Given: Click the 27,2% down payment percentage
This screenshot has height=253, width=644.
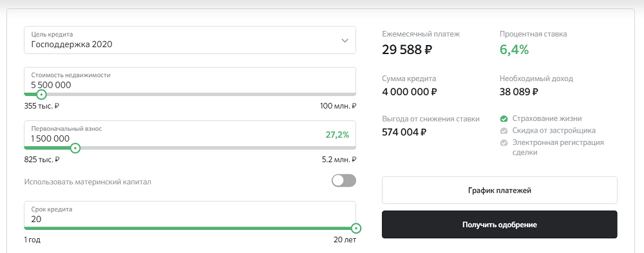Looking at the screenshot, I should click(337, 135).
